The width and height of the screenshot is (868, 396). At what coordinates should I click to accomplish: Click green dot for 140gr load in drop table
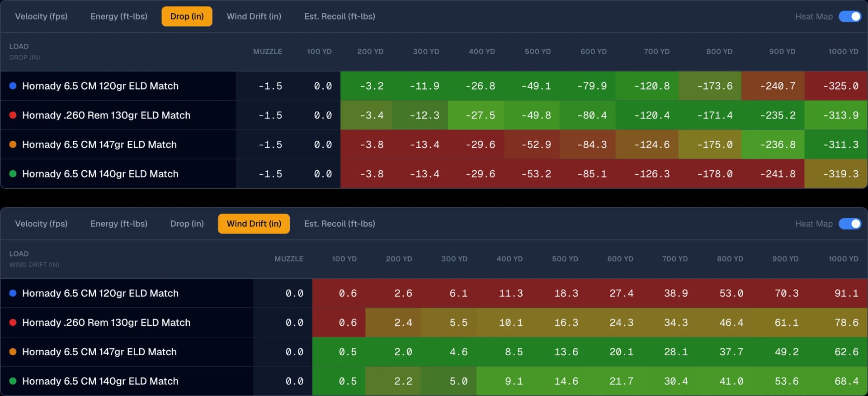click(x=13, y=174)
